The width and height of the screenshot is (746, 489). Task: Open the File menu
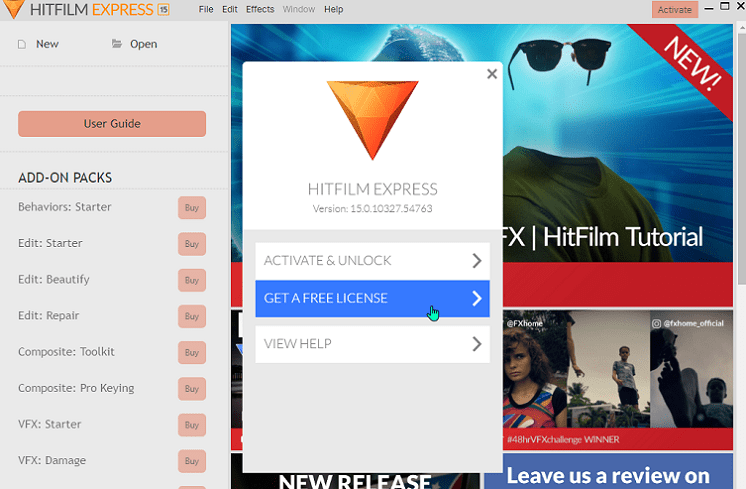click(x=206, y=9)
